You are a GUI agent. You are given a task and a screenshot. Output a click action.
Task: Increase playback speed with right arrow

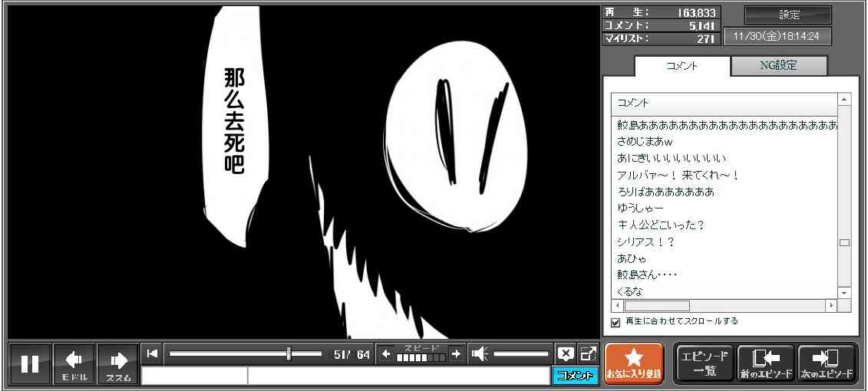[x=456, y=353]
